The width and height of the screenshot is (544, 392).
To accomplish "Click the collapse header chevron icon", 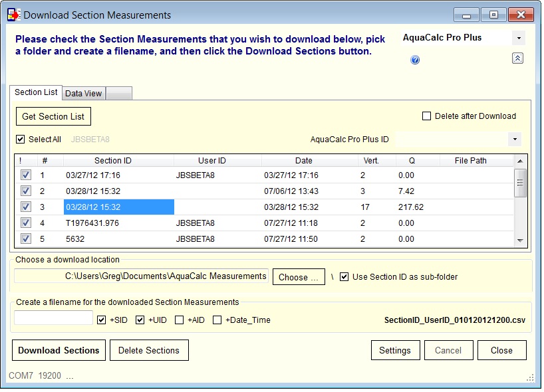I will [x=517, y=58].
